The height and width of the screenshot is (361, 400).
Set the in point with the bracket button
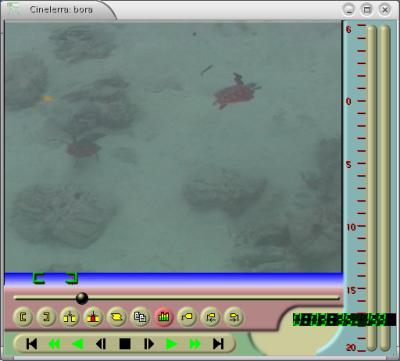(23, 317)
